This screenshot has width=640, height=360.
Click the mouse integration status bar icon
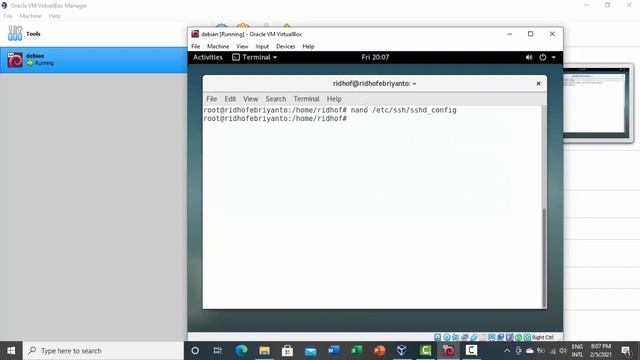(518, 337)
